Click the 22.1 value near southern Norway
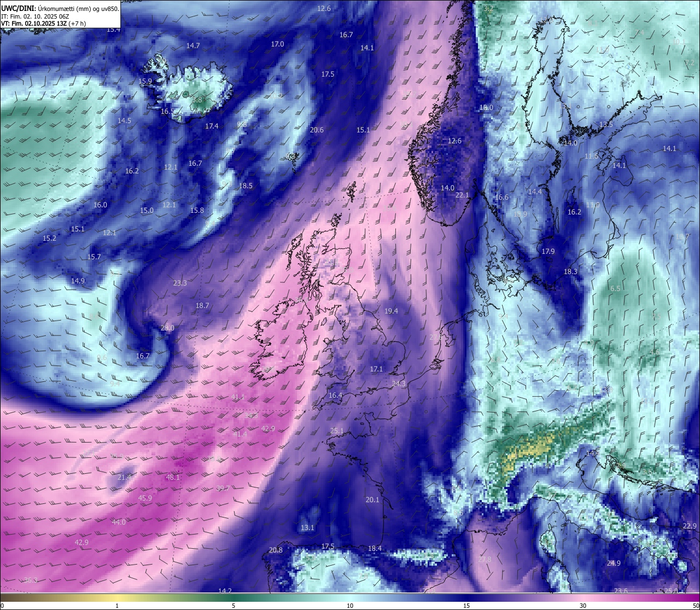 (x=462, y=195)
